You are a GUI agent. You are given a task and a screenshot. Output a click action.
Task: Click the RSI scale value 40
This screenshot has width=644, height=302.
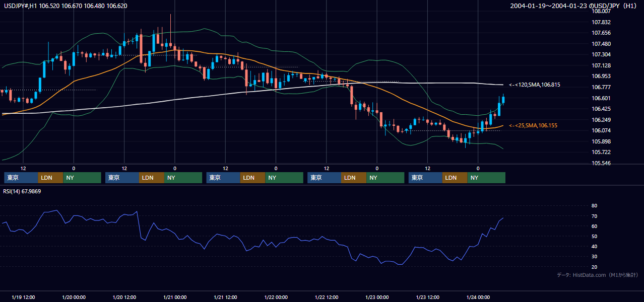tap(594, 246)
